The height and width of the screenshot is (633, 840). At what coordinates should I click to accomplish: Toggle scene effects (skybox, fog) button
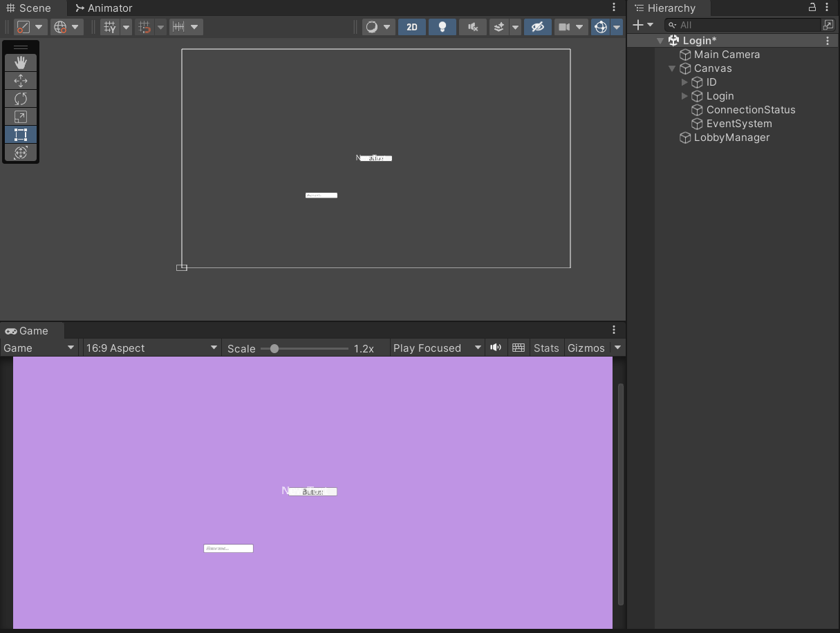(x=499, y=27)
